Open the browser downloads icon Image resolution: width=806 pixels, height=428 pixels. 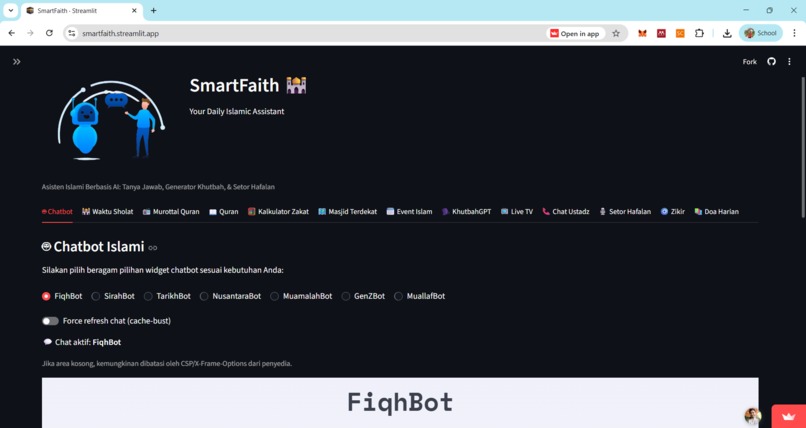[727, 33]
